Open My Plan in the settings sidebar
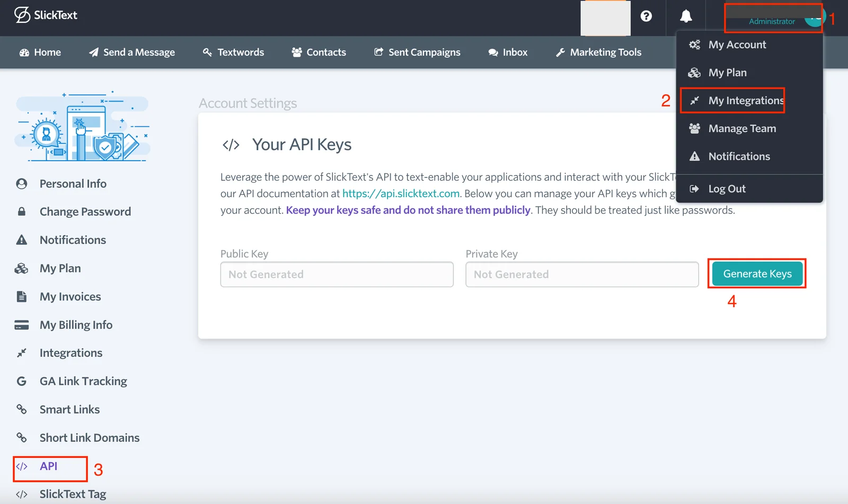848x504 pixels. pos(60,268)
